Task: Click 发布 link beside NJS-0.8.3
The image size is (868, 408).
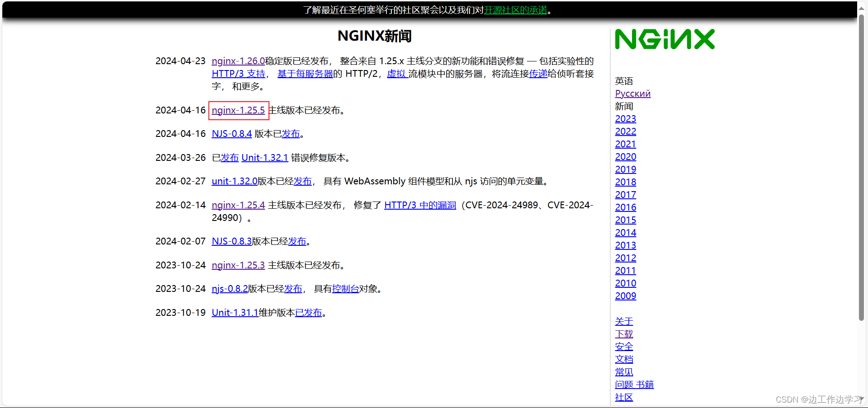Action: point(297,241)
